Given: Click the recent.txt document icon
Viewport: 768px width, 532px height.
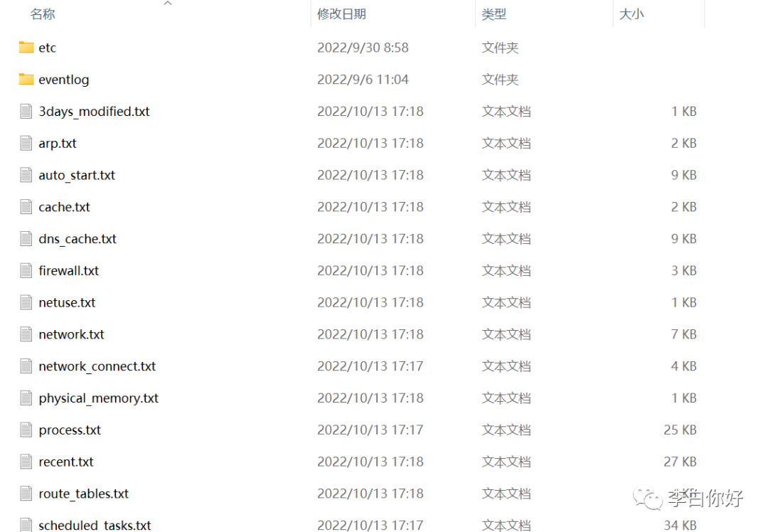Looking at the screenshot, I should [x=26, y=462].
